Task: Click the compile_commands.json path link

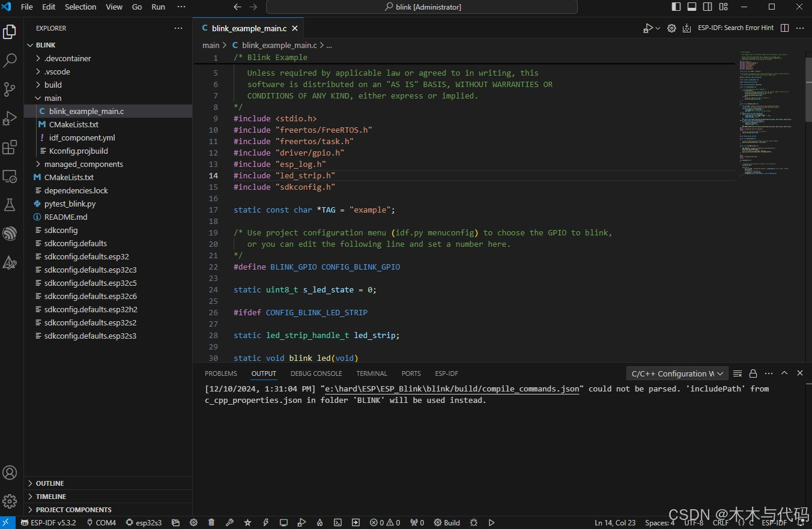Action: [x=452, y=389]
